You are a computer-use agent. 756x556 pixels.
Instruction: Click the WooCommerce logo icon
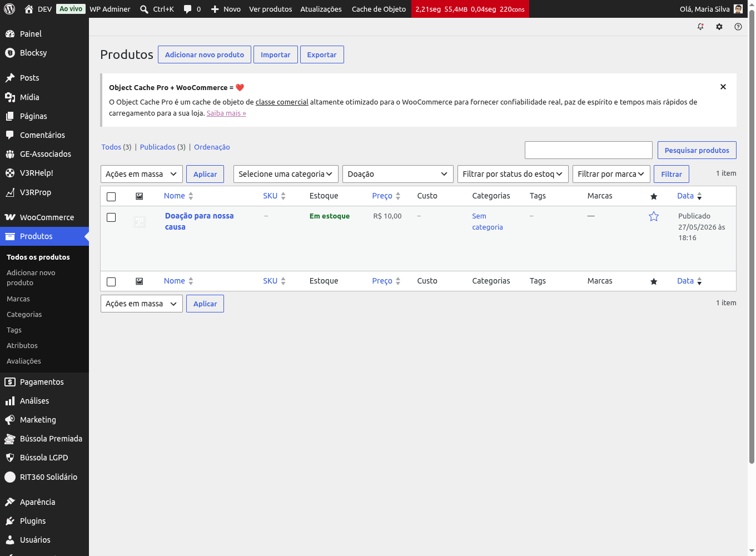click(10, 217)
